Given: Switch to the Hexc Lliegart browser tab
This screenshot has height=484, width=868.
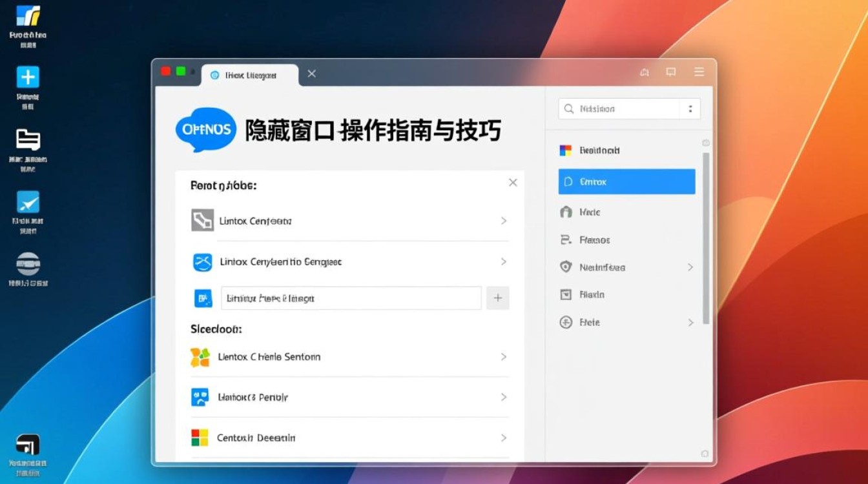Looking at the screenshot, I should tap(250, 75).
